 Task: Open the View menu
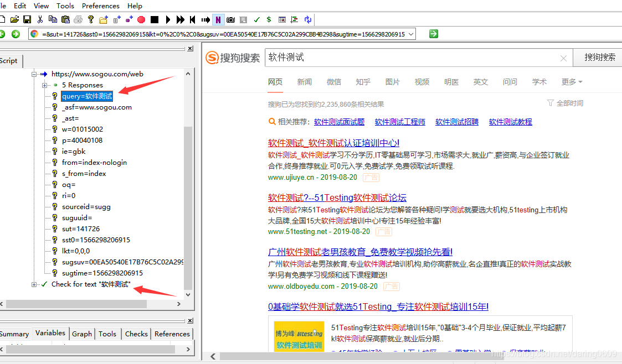click(x=41, y=6)
